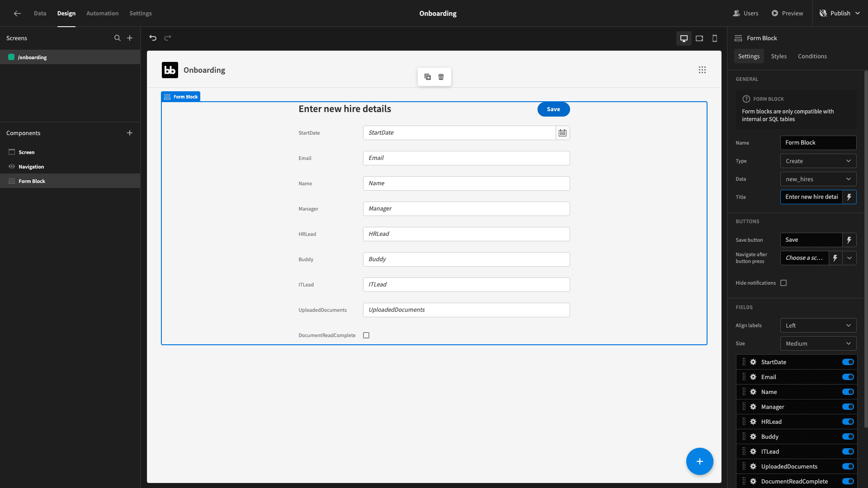Toggle off the StartDate field

[848, 362]
